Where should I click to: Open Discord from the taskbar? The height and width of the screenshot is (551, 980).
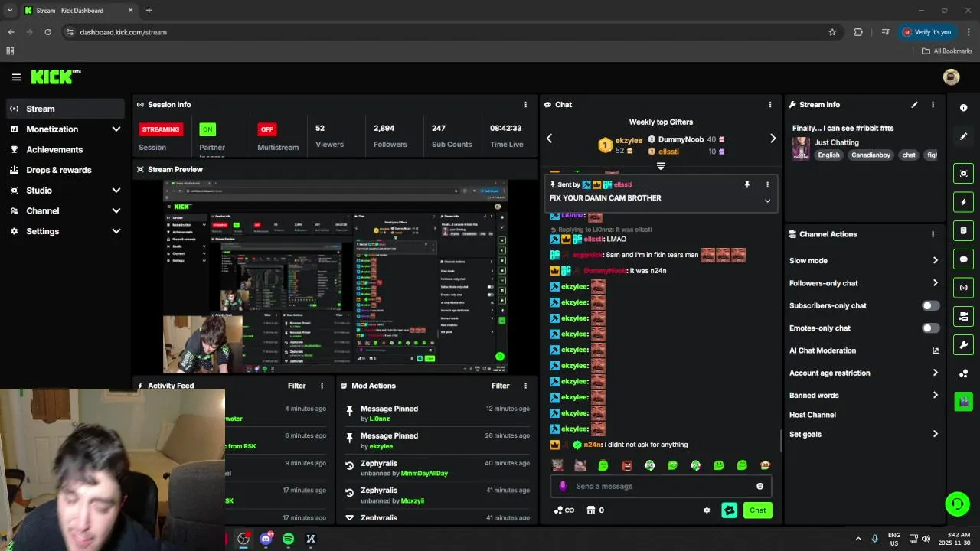pos(266,539)
